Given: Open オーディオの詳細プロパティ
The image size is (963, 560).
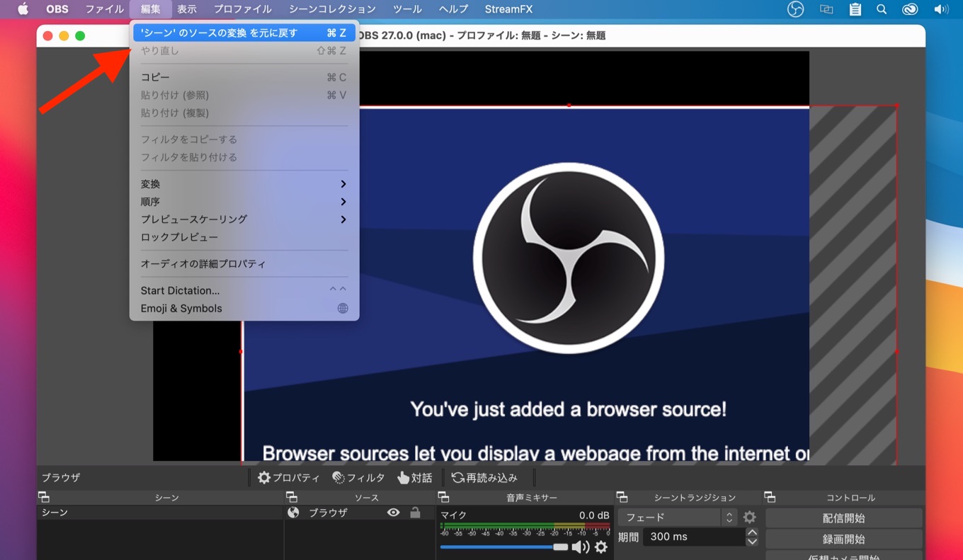Looking at the screenshot, I should point(244,264).
